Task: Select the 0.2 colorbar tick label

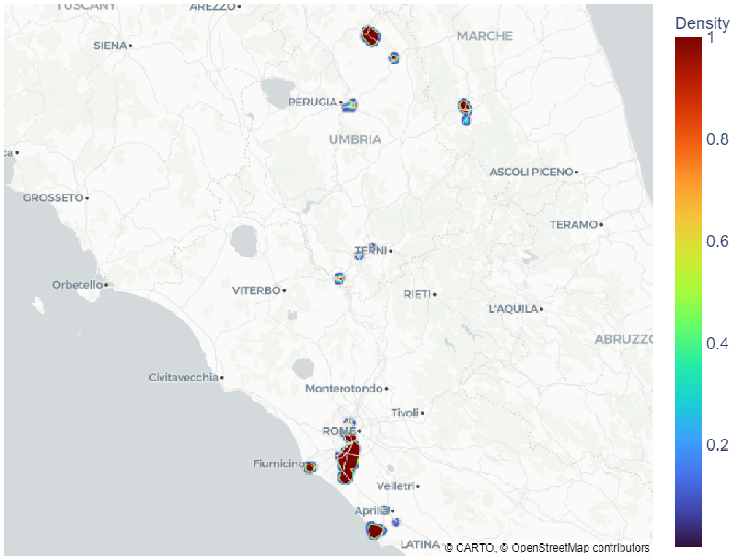Action: click(717, 445)
